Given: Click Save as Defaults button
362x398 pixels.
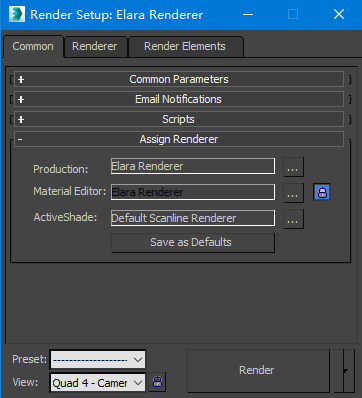Looking at the screenshot, I should 193,242.
